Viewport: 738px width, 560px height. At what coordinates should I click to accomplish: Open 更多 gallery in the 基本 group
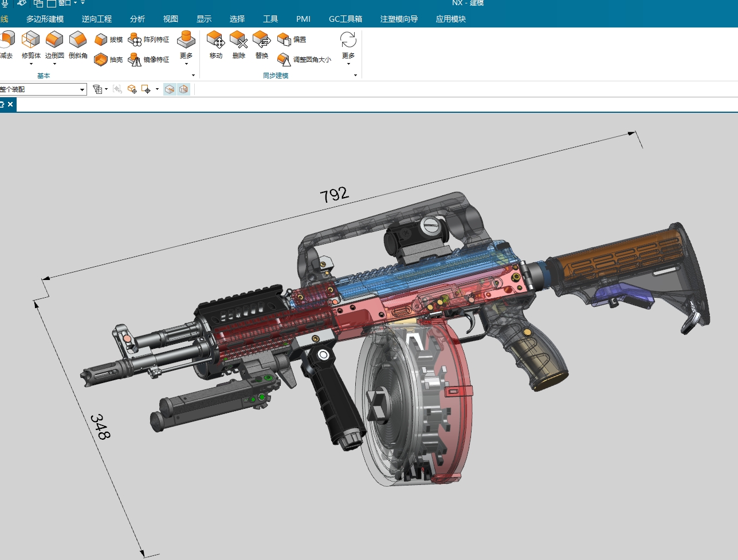click(186, 47)
